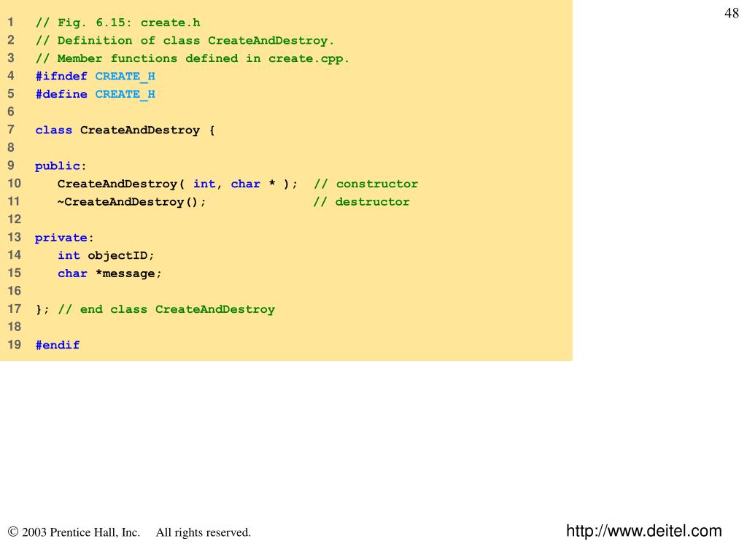
Task: Click 'CreateAndDestroy {' class name on line 7
Action: [x=147, y=131]
